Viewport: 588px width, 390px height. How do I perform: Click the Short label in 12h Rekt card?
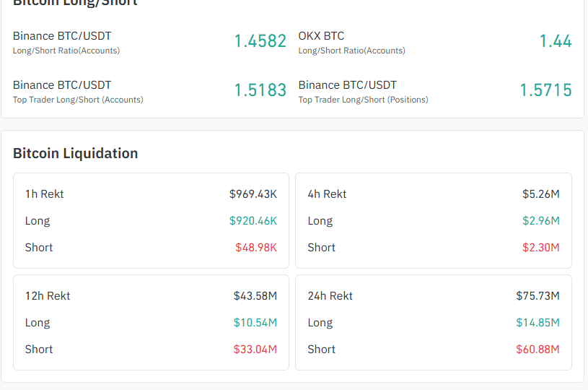(39, 349)
